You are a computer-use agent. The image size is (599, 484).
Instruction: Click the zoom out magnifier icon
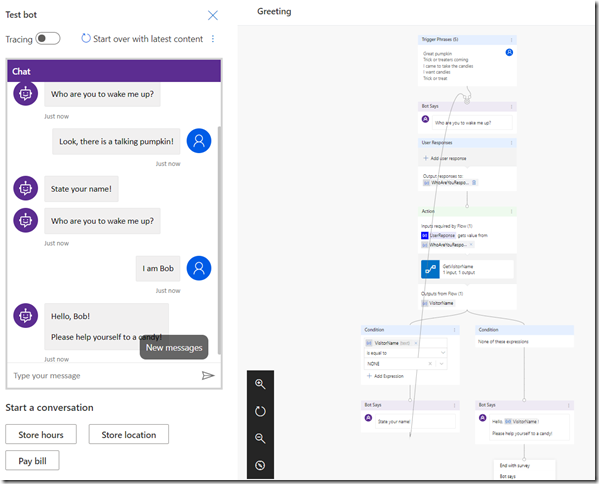click(260, 438)
